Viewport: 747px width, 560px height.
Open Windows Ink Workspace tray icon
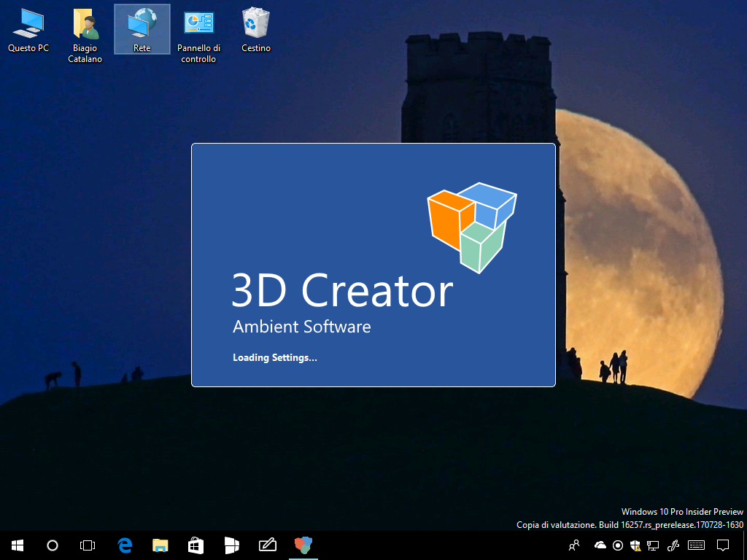(x=673, y=545)
